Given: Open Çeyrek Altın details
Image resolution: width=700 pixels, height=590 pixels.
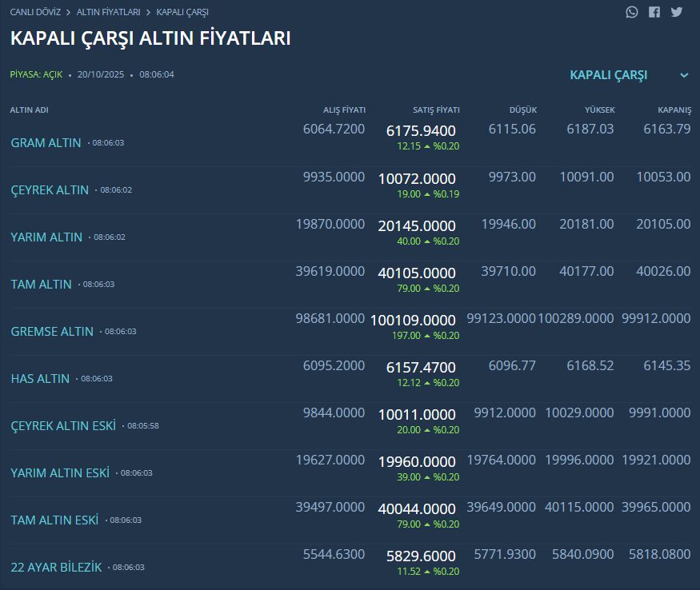Looking at the screenshot, I should [x=50, y=190].
